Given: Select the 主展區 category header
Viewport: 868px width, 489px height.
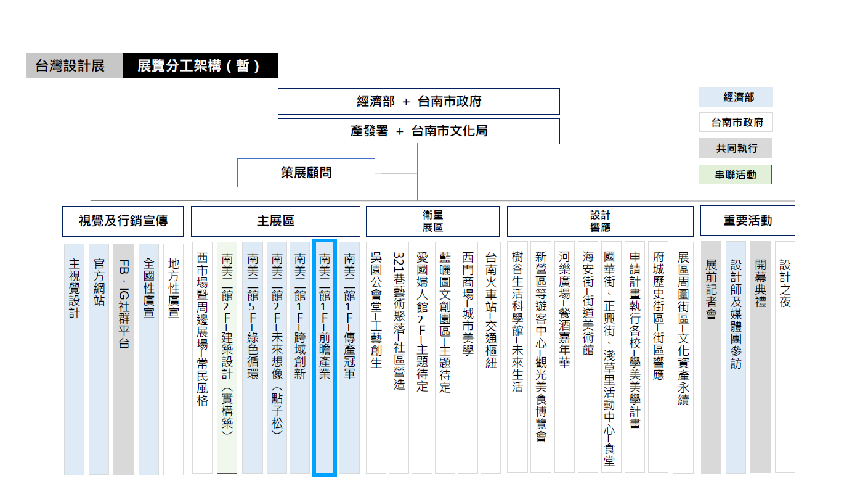Looking at the screenshot, I should 275,221.
